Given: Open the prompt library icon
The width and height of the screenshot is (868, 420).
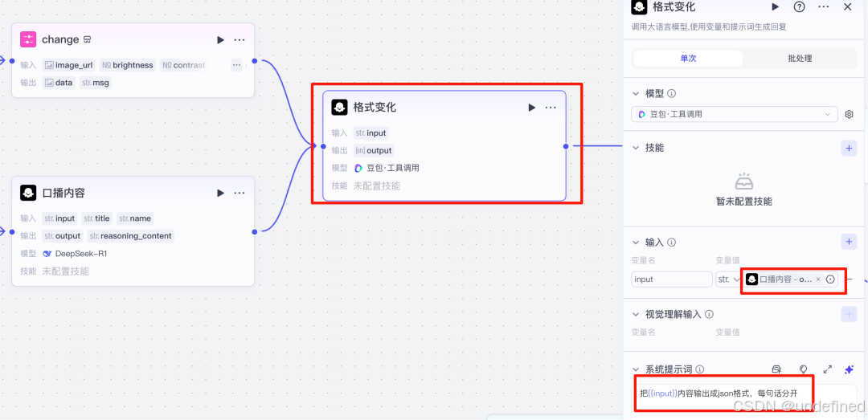Looking at the screenshot, I should [x=776, y=369].
